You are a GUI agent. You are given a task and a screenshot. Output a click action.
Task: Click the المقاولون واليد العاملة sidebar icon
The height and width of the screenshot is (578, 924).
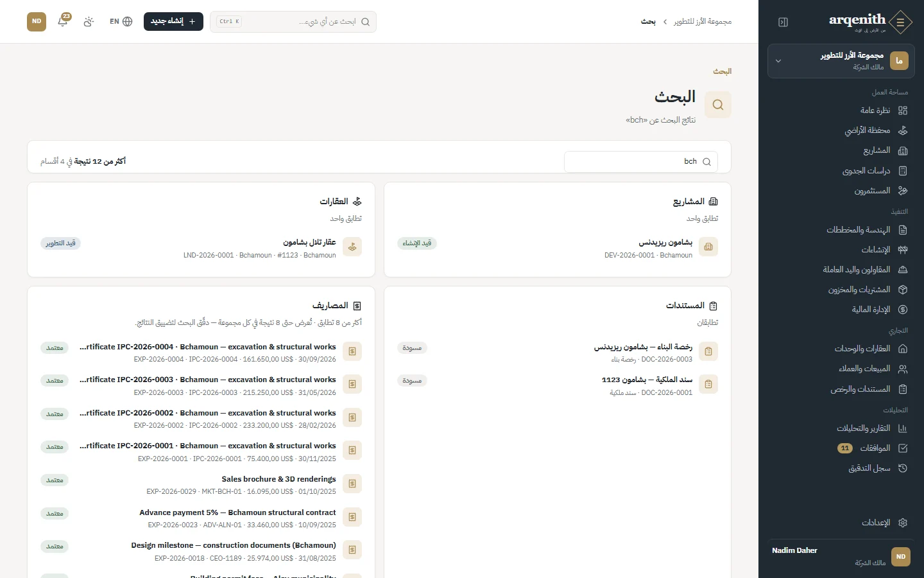pos(903,270)
